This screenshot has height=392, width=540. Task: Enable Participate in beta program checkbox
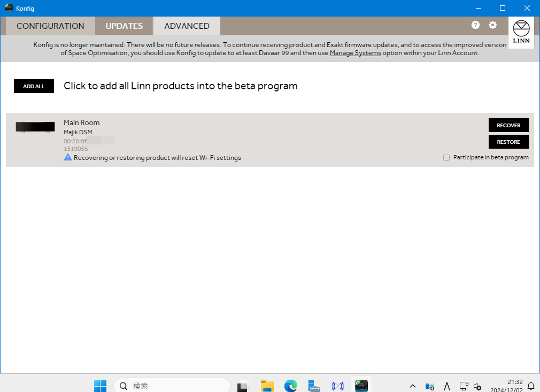pos(446,157)
